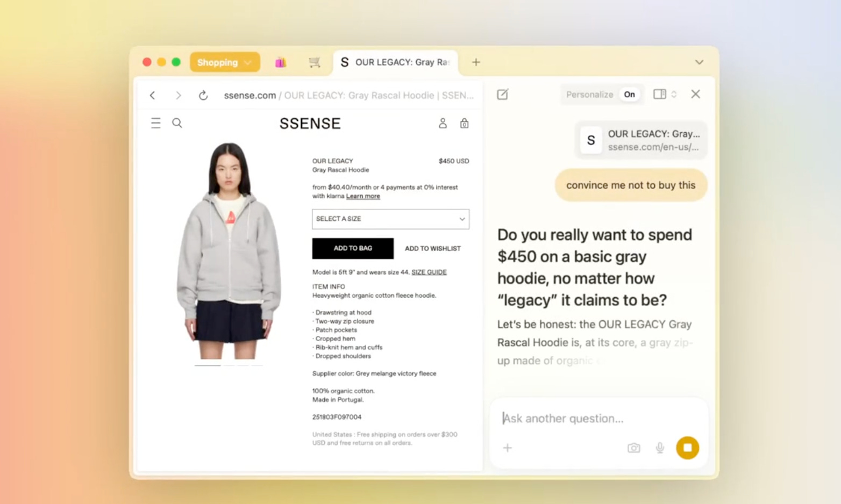Click the Klarna Learn more link
The height and width of the screenshot is (504, 841).
pyautogui.click(x=363, y=196)
